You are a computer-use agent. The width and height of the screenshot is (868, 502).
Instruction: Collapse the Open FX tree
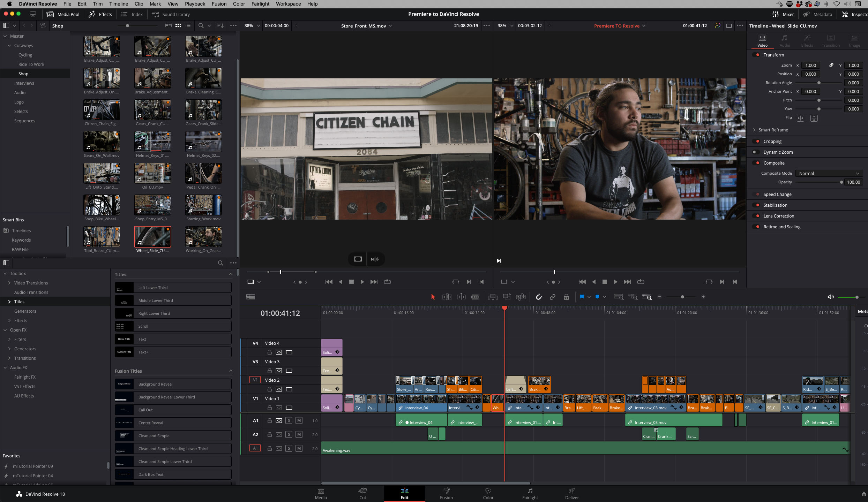point(5,330)
